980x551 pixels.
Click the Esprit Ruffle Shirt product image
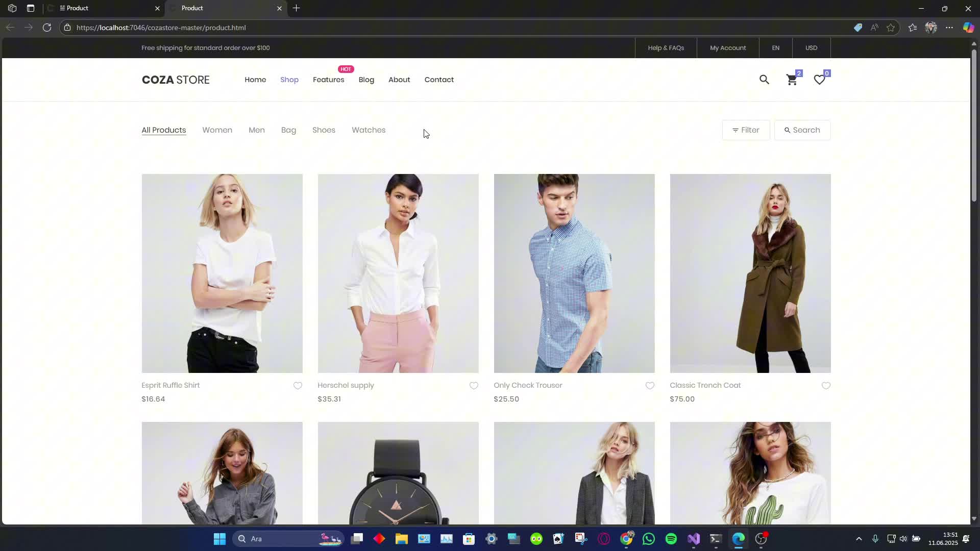click(222, 273)
